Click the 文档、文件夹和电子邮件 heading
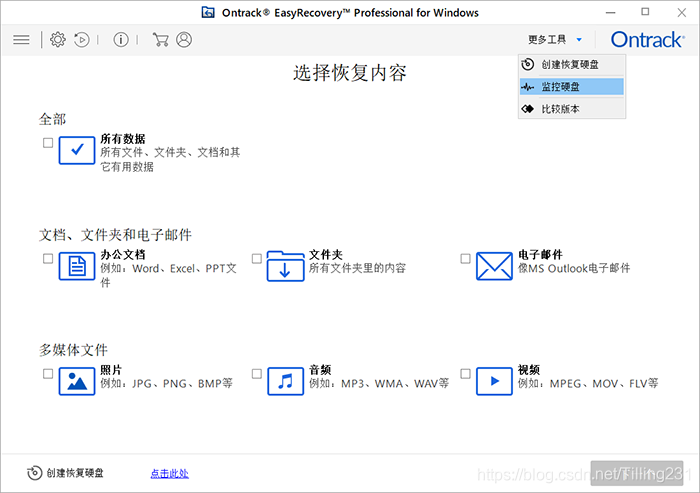 click(115, 234)
